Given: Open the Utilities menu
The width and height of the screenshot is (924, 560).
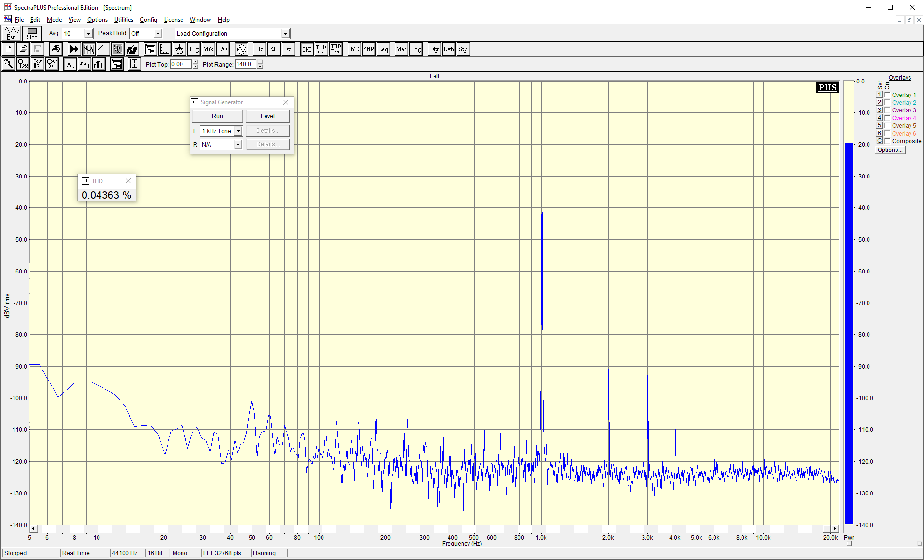Looking at the screenshot, I should pyautogui.click(x=124, y=20).
